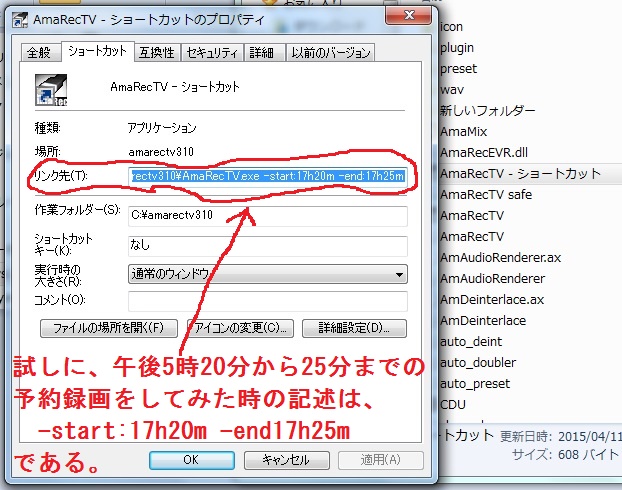This screenshot has width=622, height=490.
Task: Click the 作業フォルダー input field
Action: [x=268, y=215]
